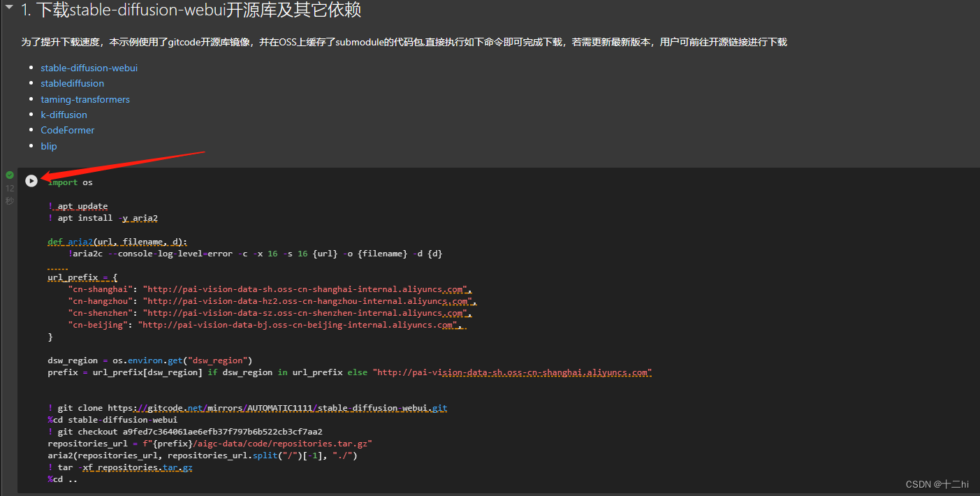The width and height of the screenshot is (980, 496).
Task: Click 'repositories_url = f"{prefix}' line
Action: pos(210,444)
